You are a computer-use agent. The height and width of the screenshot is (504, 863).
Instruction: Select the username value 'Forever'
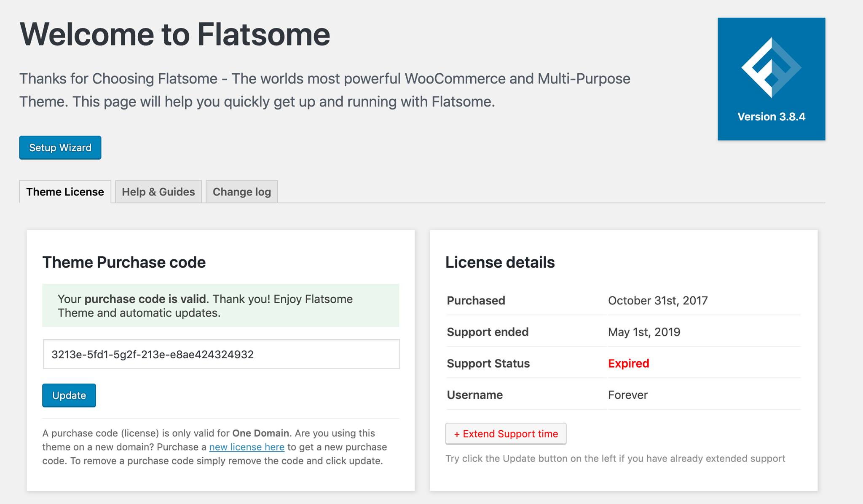tap(627, 395)
